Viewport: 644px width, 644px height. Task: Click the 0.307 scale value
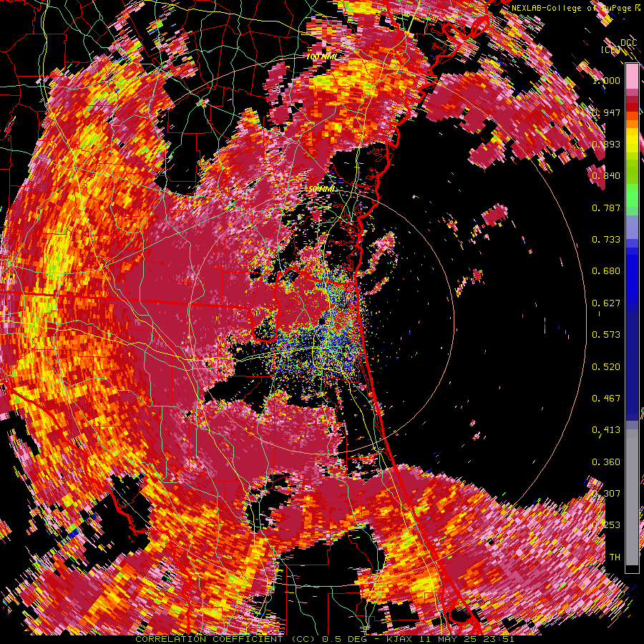pos(606,494)
